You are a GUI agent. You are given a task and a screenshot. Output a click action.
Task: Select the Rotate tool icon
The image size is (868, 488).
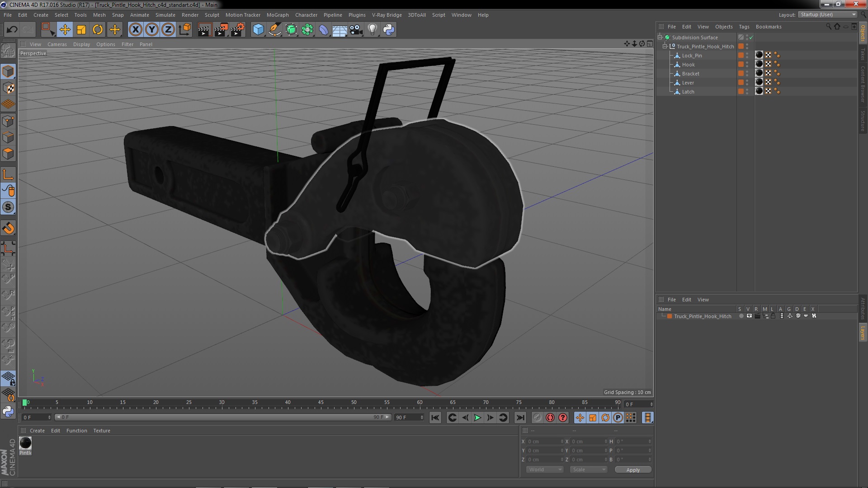click(x=98, y=30)
